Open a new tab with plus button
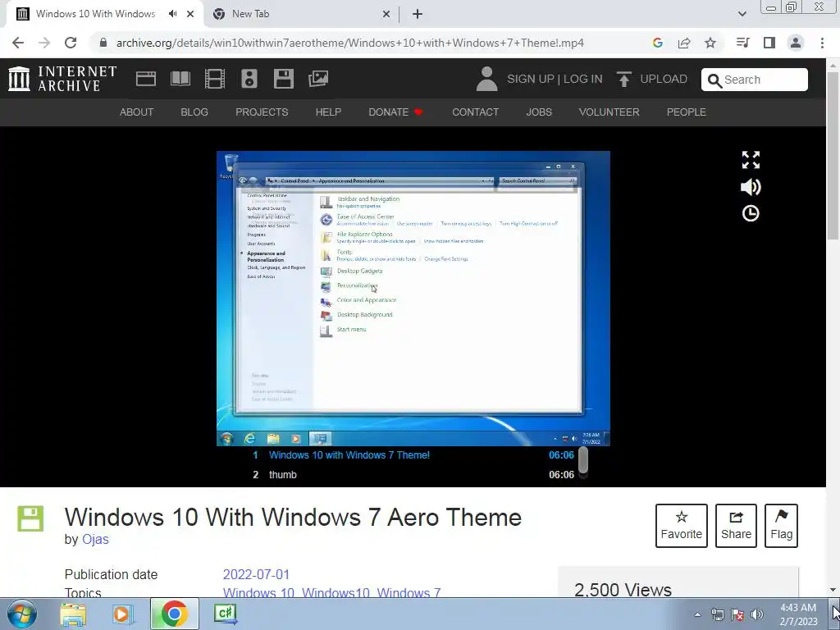The width and height of the screenshot is (840, 630). [x=418, y=14]
